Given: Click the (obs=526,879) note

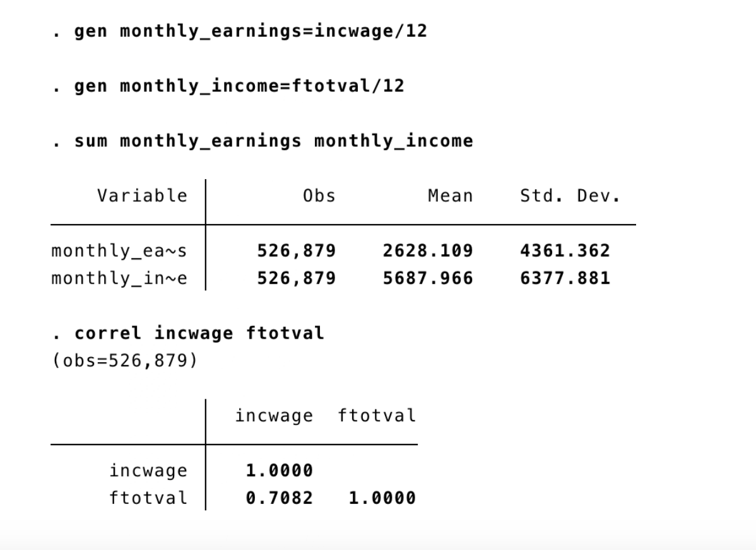Looking at the screenshot, I should pyautogui.click(x=124, y=361).
